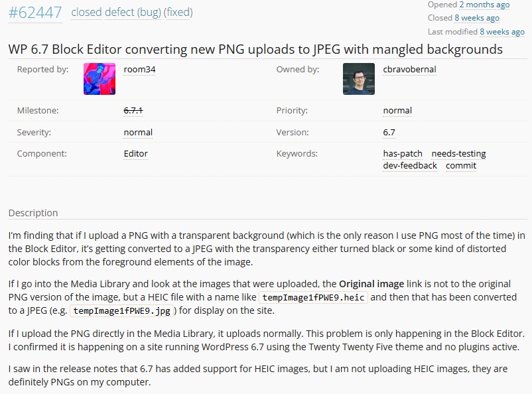
Task: Click the closed status link
Action: (x=86, y=12)
